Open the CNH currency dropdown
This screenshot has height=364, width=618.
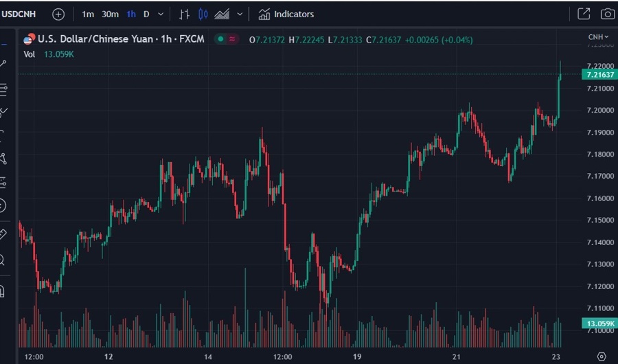tap(598, 37)
